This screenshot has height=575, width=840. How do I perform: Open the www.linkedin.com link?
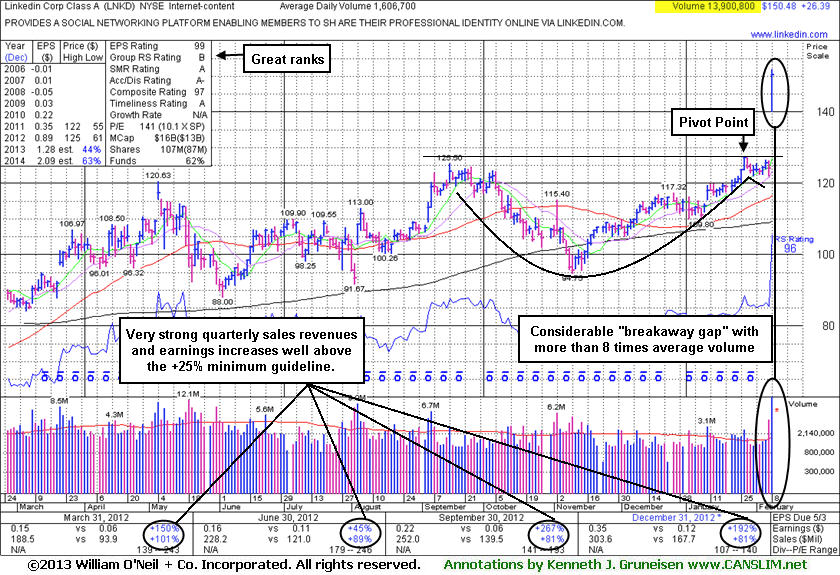tap(789, 34)
